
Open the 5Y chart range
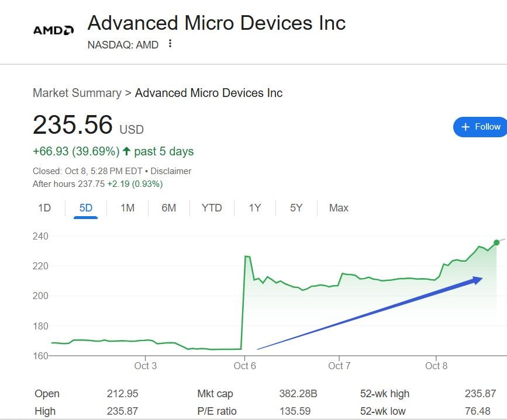(x=296, y=208)
